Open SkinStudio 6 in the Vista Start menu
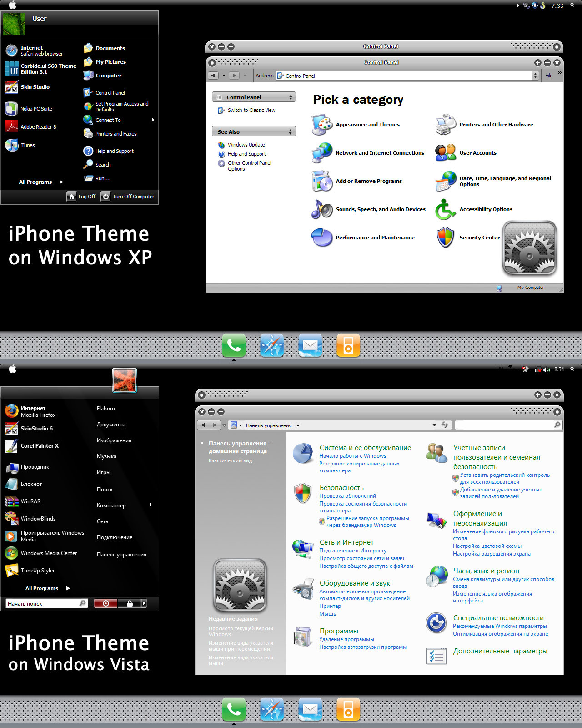This screenshot has height=728, width=582. [x=29, y=429]
